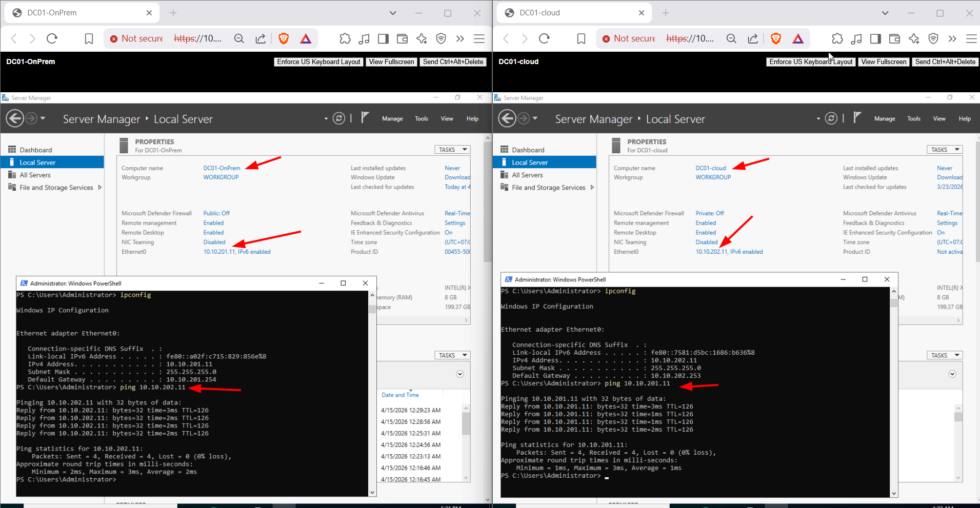980x508 pixels.
Task: Click Server Manager back arrow in DC01-OnPrem
Action: [15, 118]
